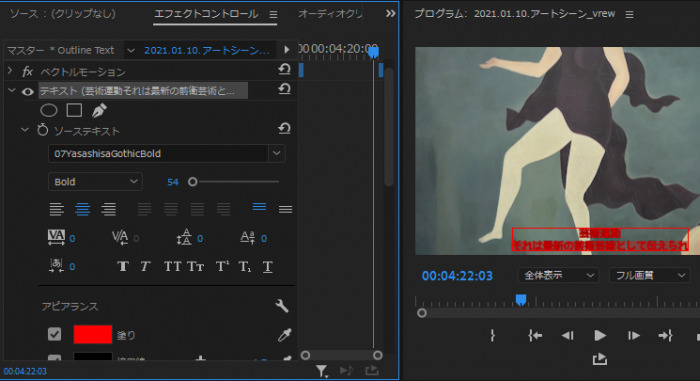The width and height of the screenshot is (700, 381).
Task: Center align the text
Action: point(83,209)
